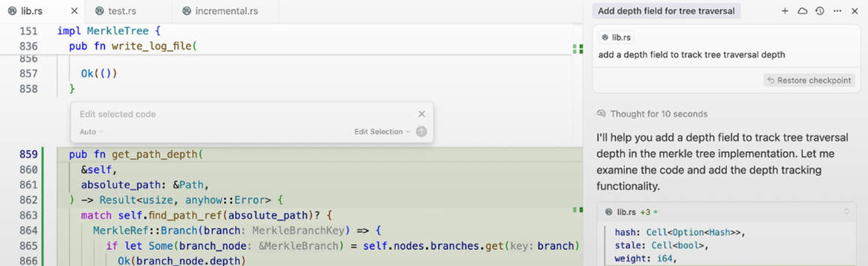Start a new chat with plus icon
868x266 pixels.
785,11
